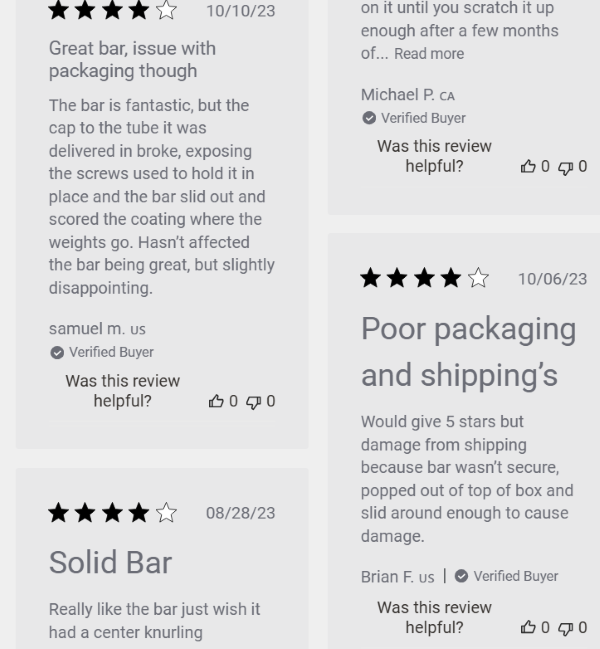Open the 'Poor packaging and shipping's' review title

click(468, 352)
